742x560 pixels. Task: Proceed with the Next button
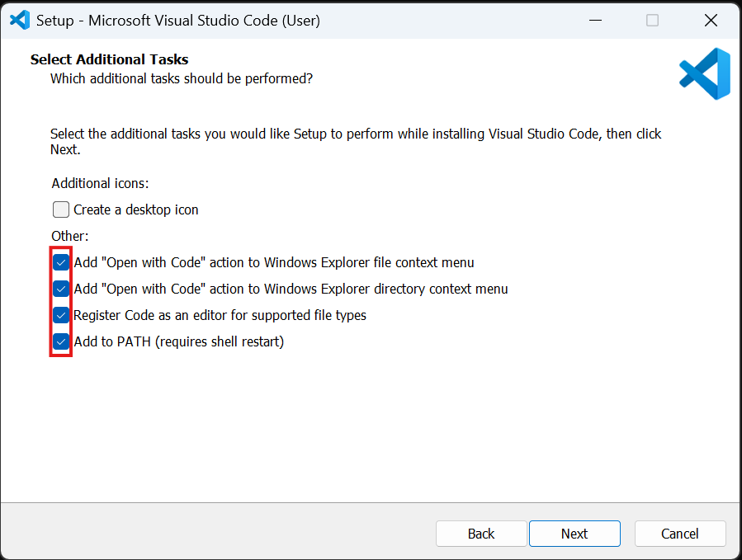click(x=574, y=534)
